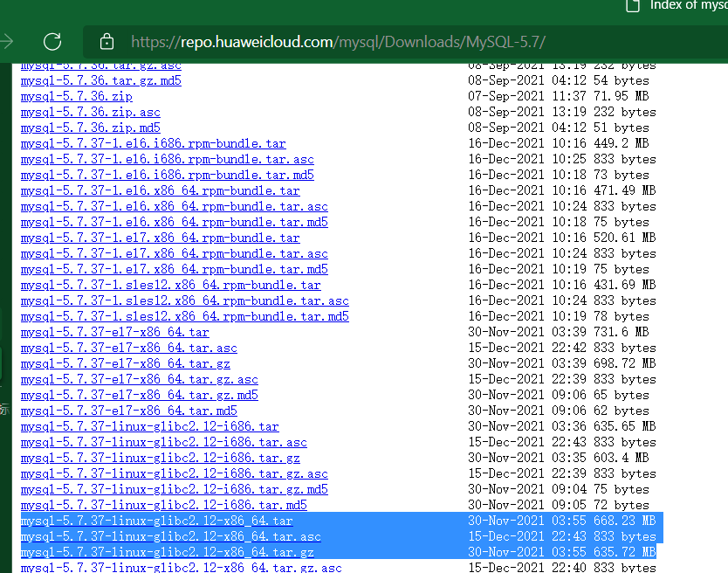728x573 pixels.
Task: Click the '78 bytes' size text
Action: 622,316
